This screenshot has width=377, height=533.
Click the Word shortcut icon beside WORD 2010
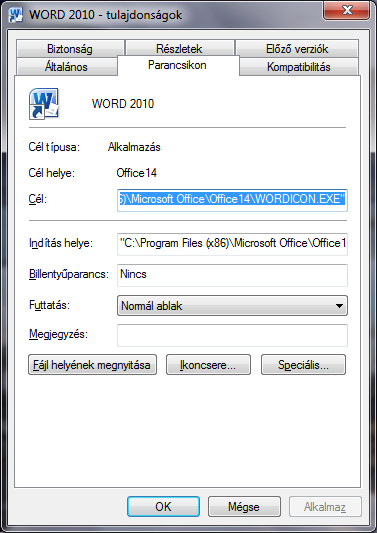click(44, 104)
